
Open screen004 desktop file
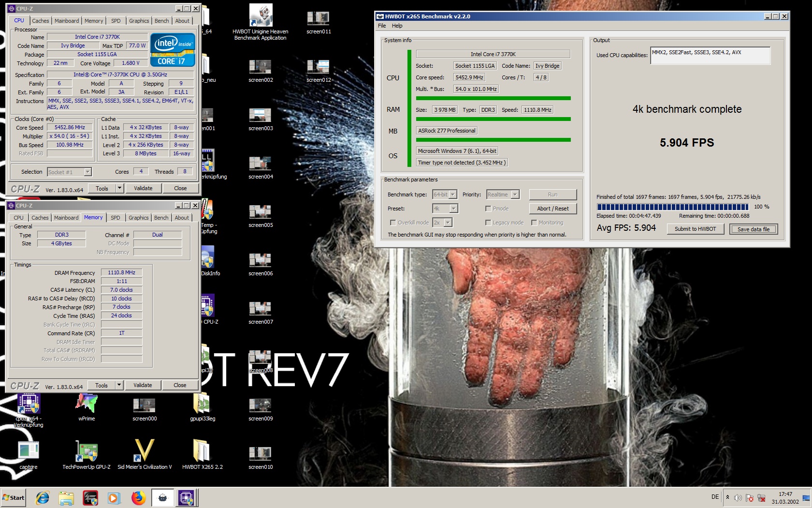[261, 167]
